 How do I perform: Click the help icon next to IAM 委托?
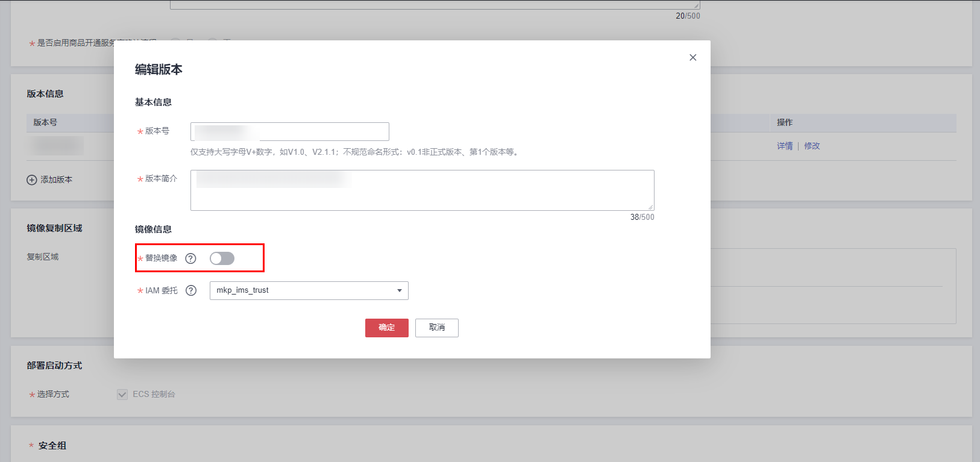(191, 290)
